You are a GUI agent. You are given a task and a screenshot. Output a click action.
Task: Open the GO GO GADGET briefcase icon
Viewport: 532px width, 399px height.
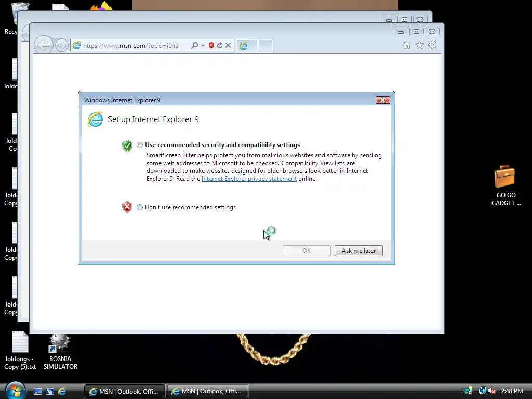click(x=506, y=185)
